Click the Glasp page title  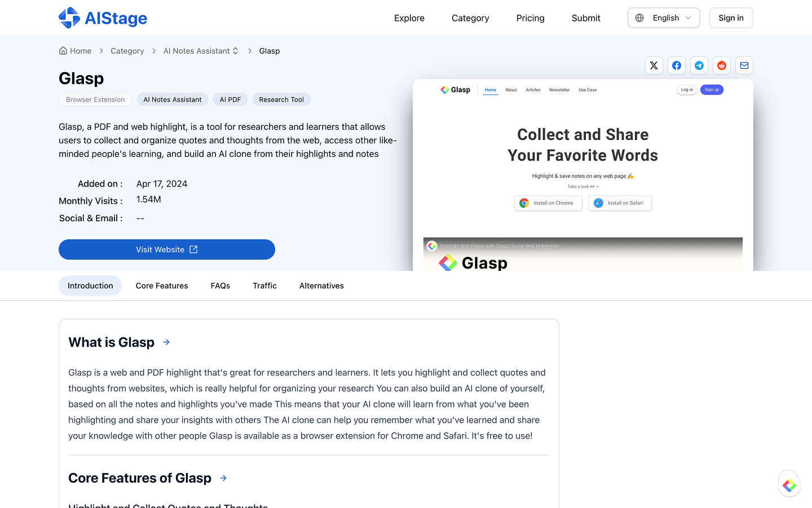81,78
